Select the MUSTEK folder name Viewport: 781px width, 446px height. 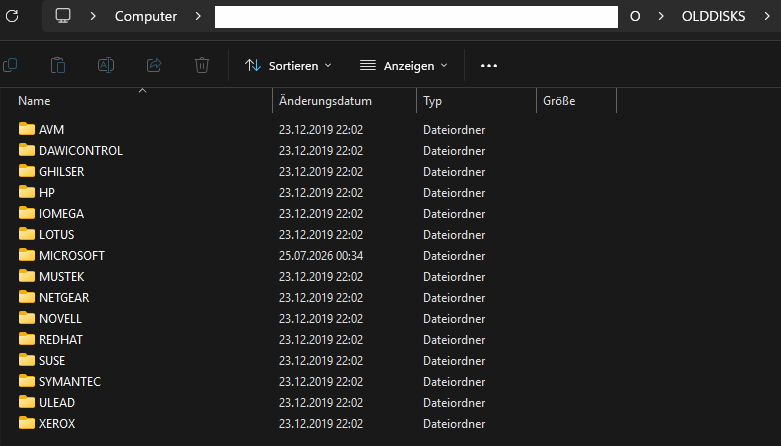62,277
